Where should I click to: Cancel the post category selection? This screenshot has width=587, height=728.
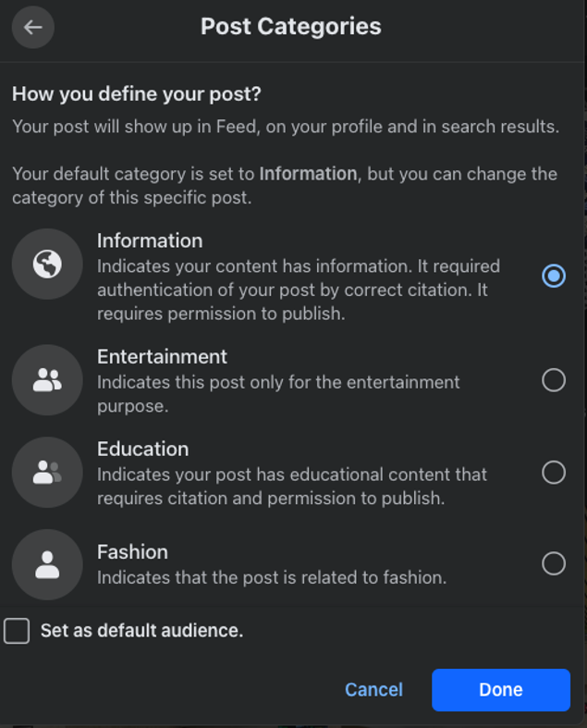[x=373, y=689]
